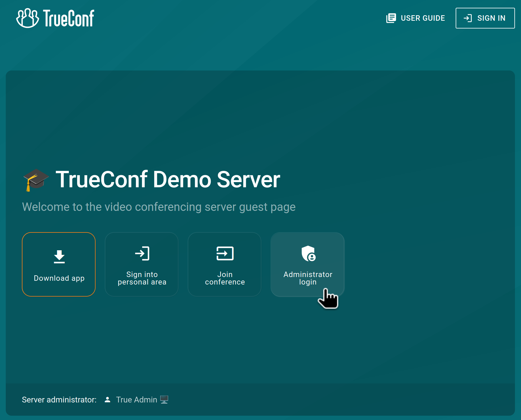Click the arrow icon inside the Sign In button
Screen dimensions: 521x420
coord(468,18)
